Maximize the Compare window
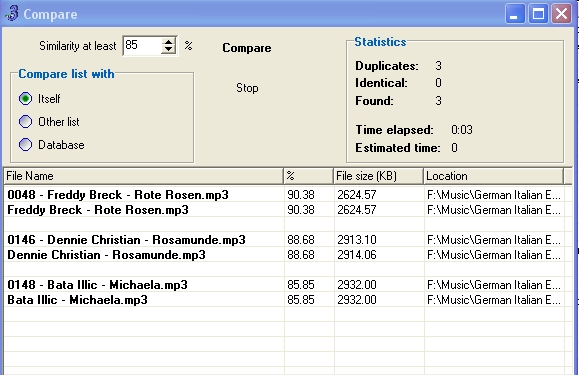This screenshot has width=579, height=375. click(538, 14)
